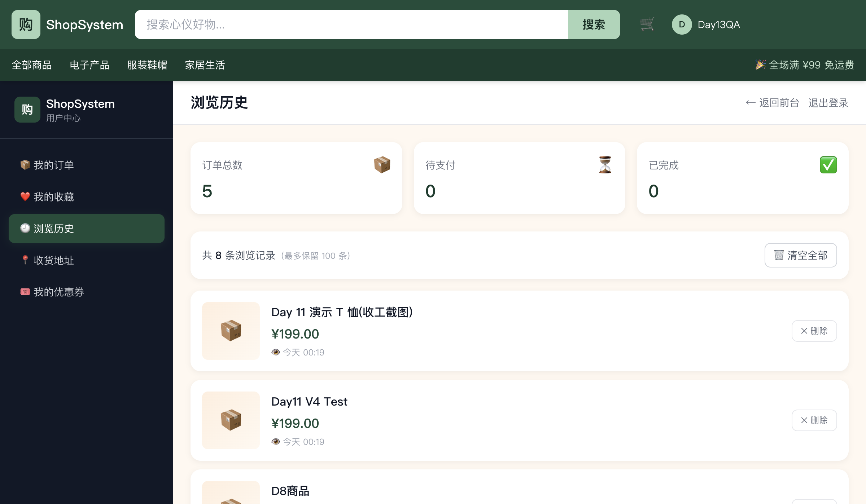The width and height of the screenshot is (866, 504).
Task: Select the 全部商品 category tab
Action: (32, 65)
